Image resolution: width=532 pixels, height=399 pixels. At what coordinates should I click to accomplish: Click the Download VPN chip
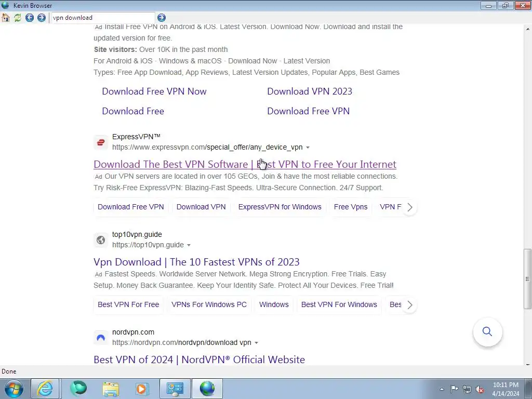(201, 207)
